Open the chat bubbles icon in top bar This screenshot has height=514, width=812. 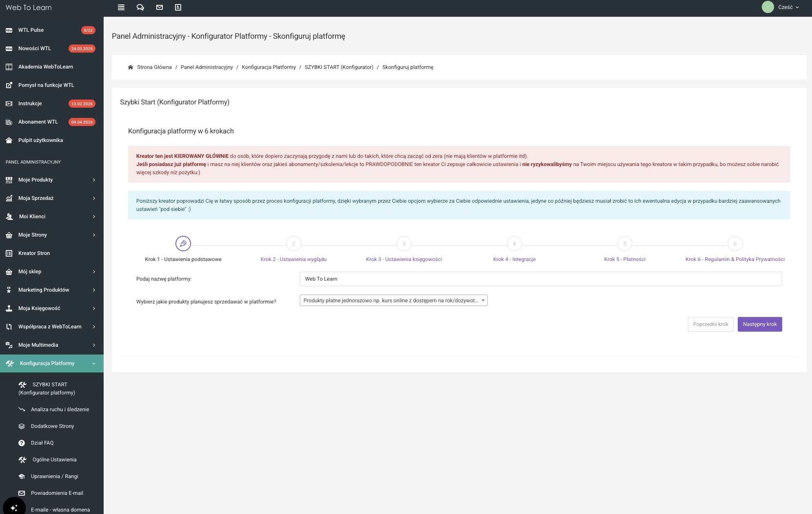[140, 7]
